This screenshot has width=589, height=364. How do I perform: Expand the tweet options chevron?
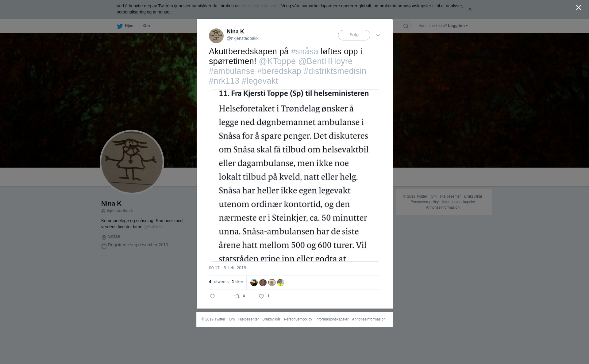click(x=378, y=35)
